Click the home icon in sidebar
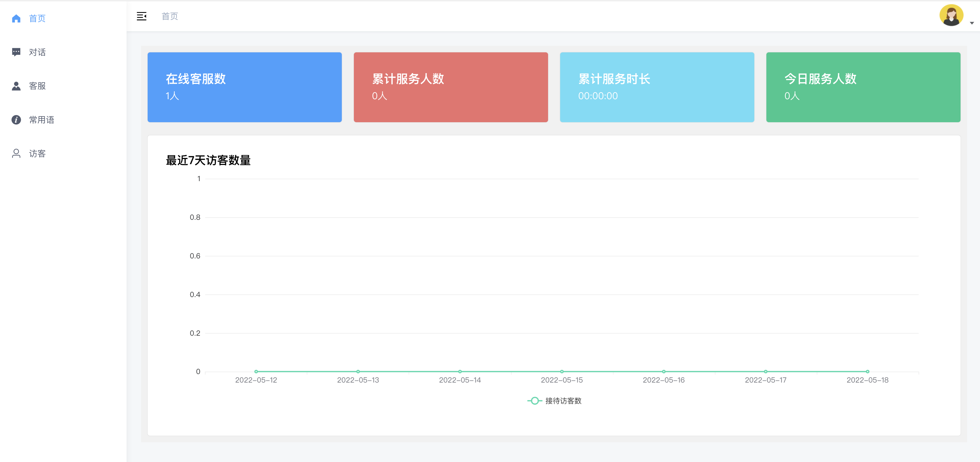This screenshot has width=980, height=462. pyautogui.click(x=16, y=18)
